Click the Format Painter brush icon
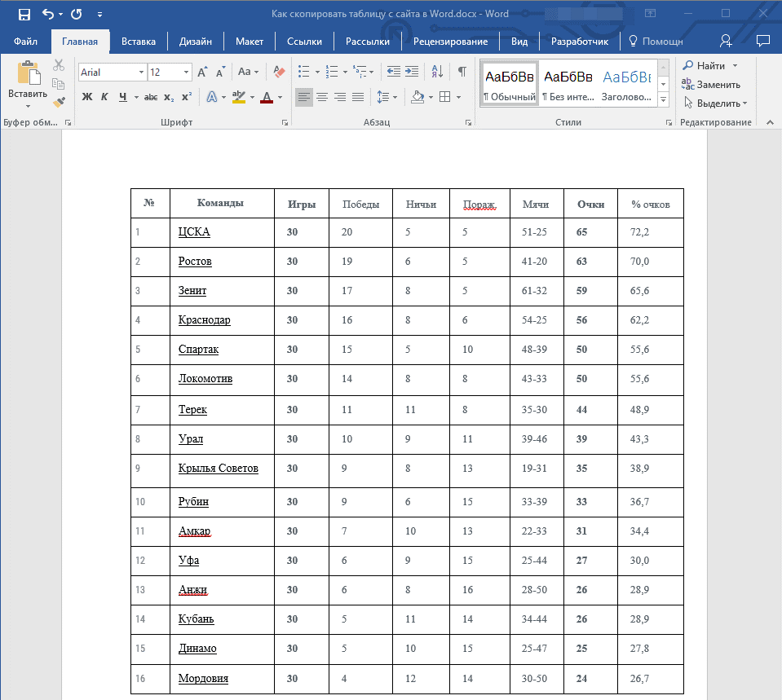782x700 pixels. tap(59, 102)
